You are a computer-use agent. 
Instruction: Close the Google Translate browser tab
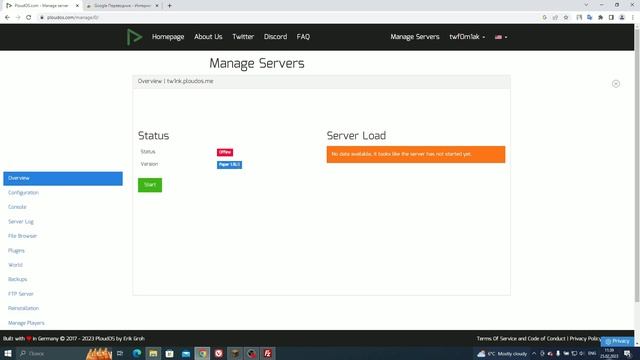(x=157, y=6)
